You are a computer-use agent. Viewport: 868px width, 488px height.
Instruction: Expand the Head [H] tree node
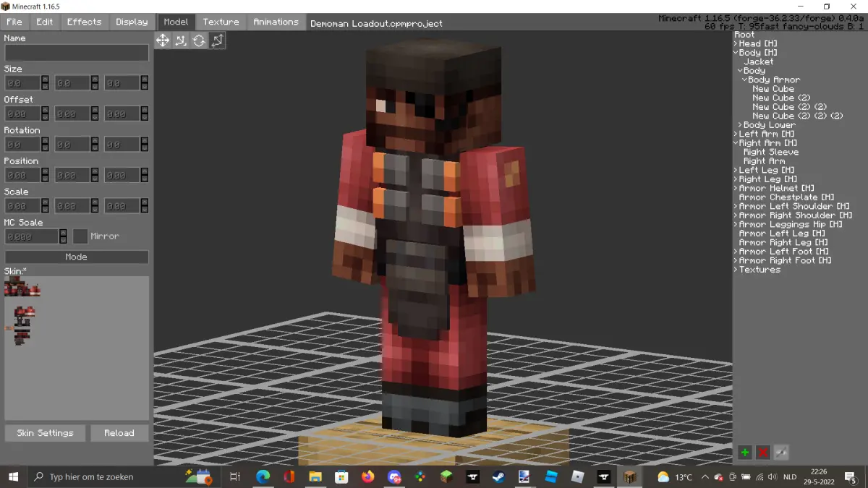(736, 43)
